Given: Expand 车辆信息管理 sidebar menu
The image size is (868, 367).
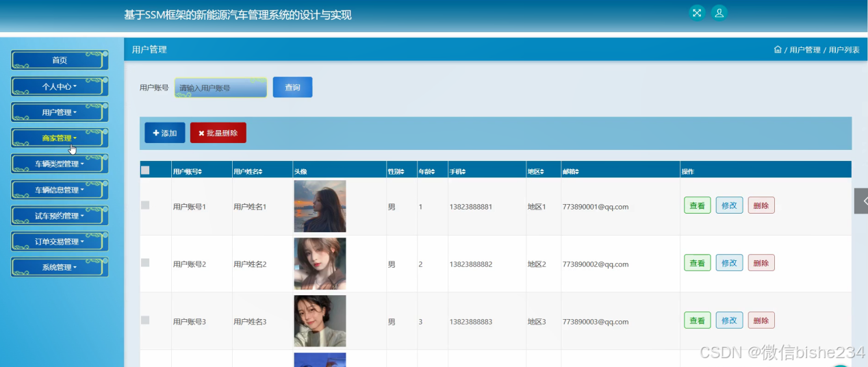Looking at the screenshot, I should 60,190.
